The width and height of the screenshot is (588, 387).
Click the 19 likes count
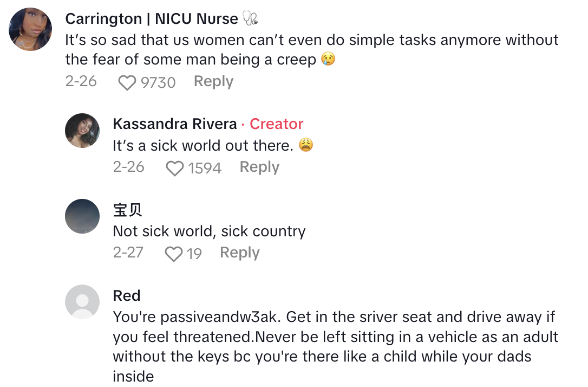(194, 254)
